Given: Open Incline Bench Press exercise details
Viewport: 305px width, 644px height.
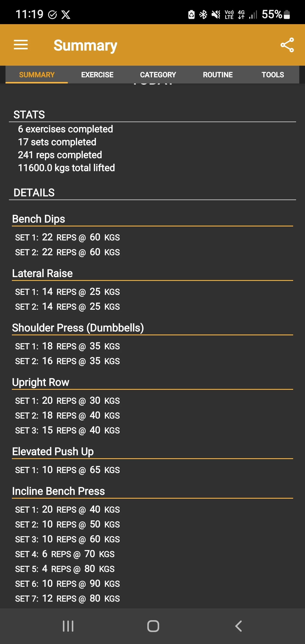Looking at the screenshot, I should tap(58, 491).
